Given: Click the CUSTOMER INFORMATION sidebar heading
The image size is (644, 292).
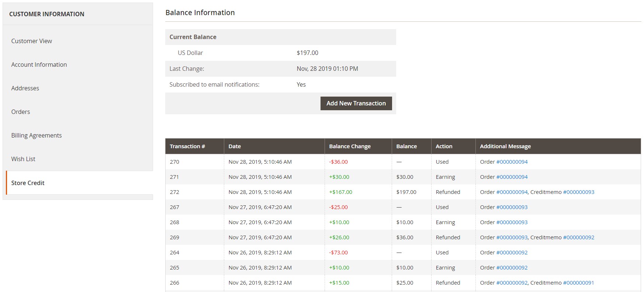Looking at the screenshot, I should [47, 14].
